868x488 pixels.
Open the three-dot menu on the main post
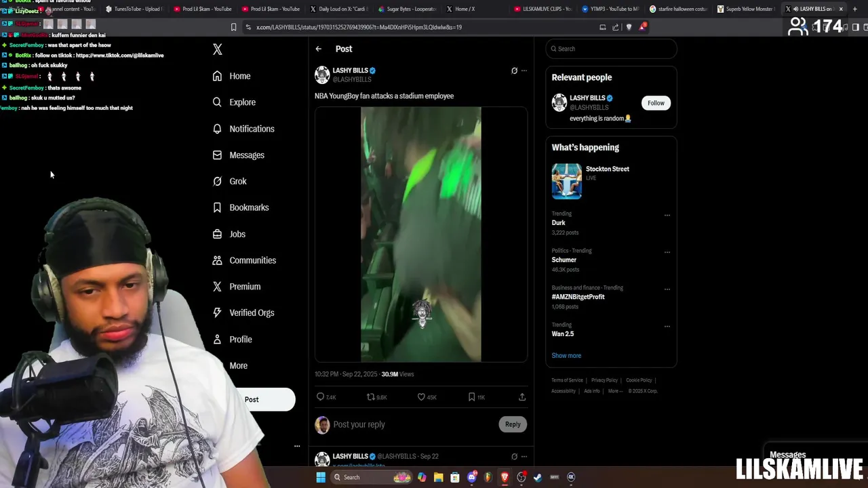[524, 70]
